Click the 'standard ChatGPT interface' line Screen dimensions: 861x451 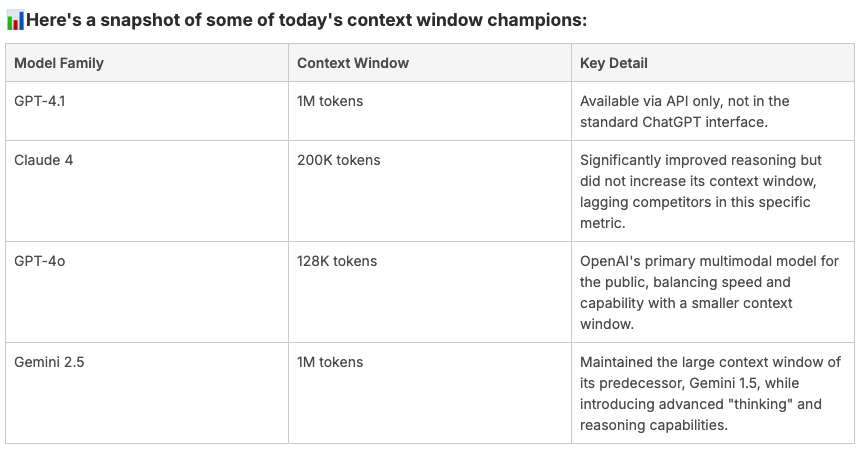pos(674,122)
